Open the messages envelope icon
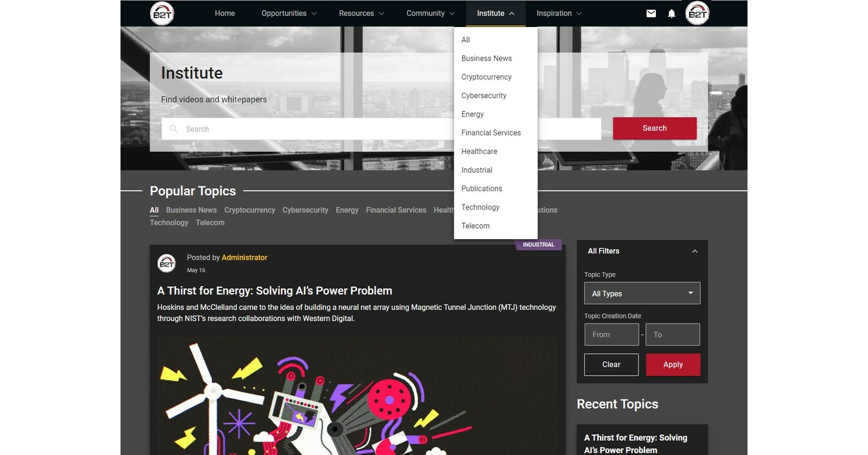The height and width of the screenshot is (455, 868). coord(651,13)
